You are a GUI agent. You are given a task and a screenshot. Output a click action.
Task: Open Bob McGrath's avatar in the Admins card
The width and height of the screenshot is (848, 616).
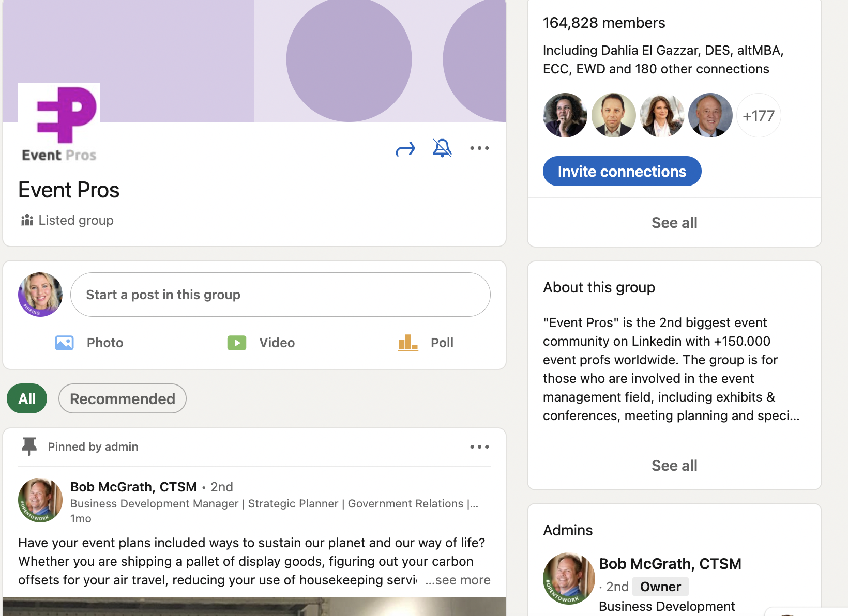pos(569,579)
